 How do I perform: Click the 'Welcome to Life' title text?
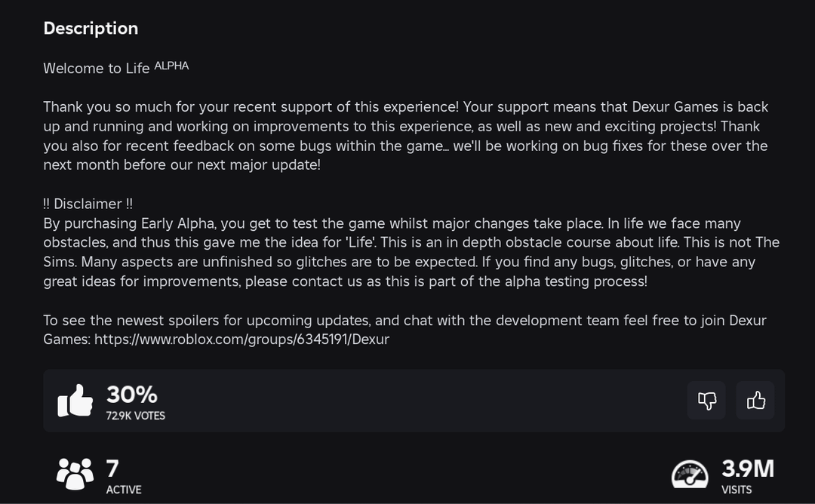click(x=97, y=69)
